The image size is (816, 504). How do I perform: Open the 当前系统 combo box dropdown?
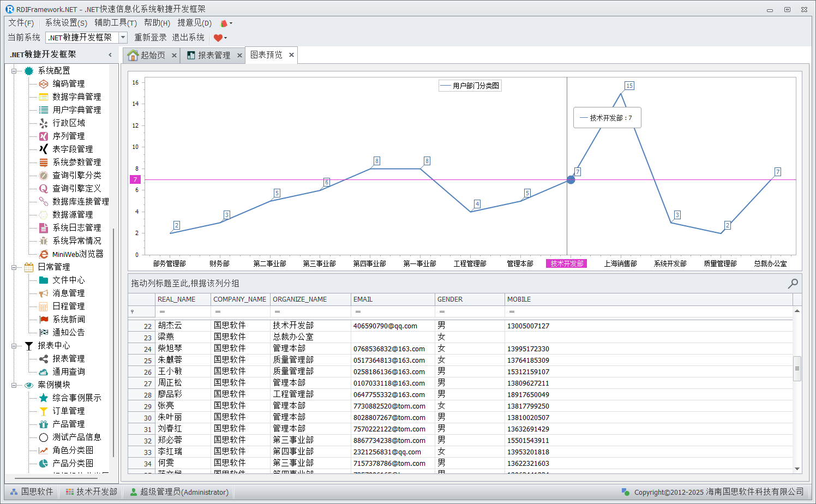click(x=123, y=37)
